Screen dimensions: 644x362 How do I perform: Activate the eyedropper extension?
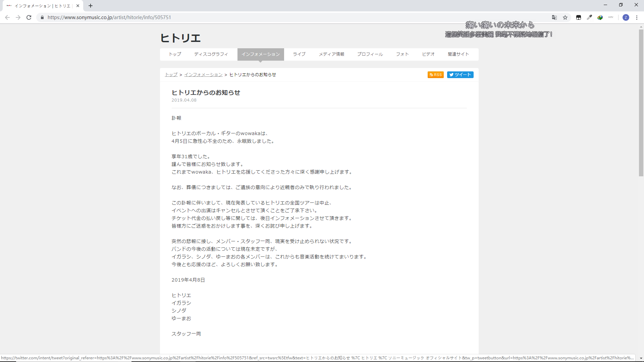(x=589, y=17)
